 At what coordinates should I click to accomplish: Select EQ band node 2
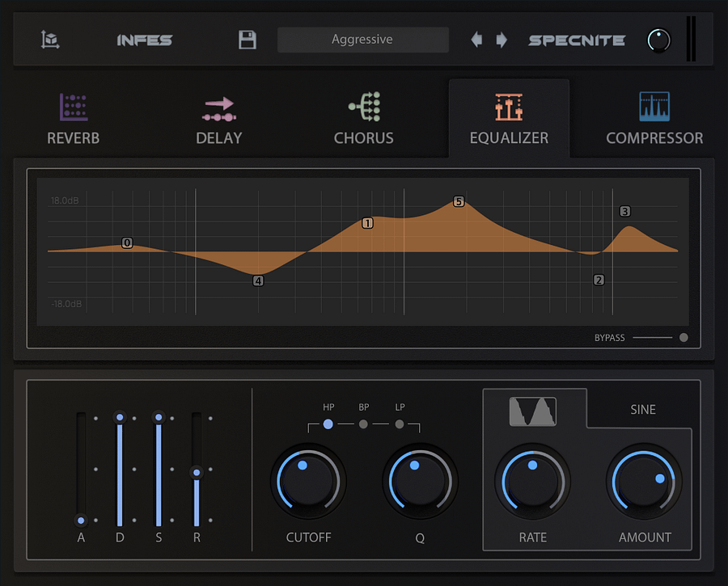pyautogui.click(x=599, y=280)
